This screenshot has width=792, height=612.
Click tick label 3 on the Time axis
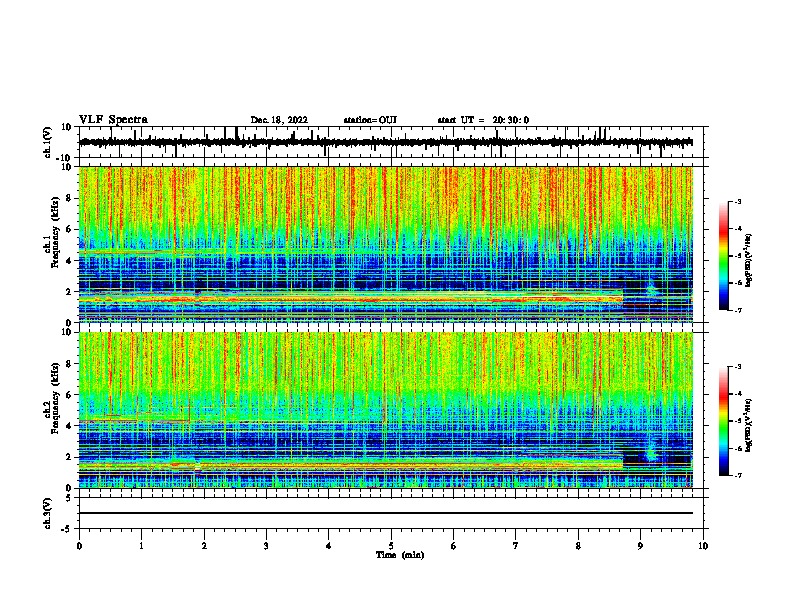click(x=266, y=546)
